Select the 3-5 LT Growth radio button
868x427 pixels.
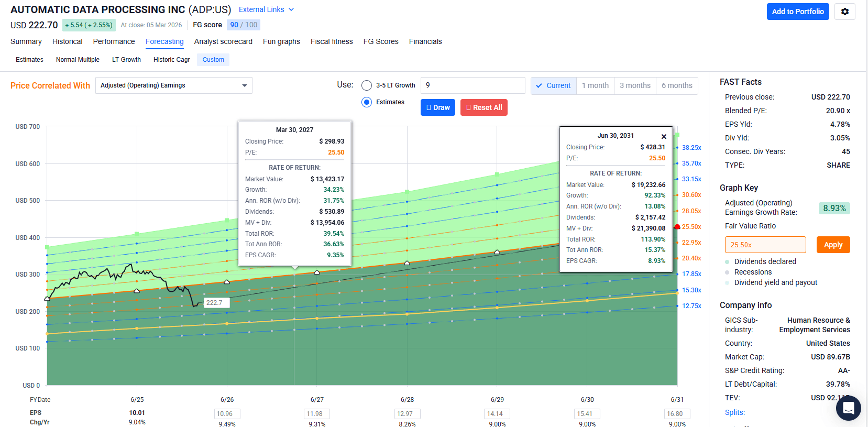[x=367, y=85]
